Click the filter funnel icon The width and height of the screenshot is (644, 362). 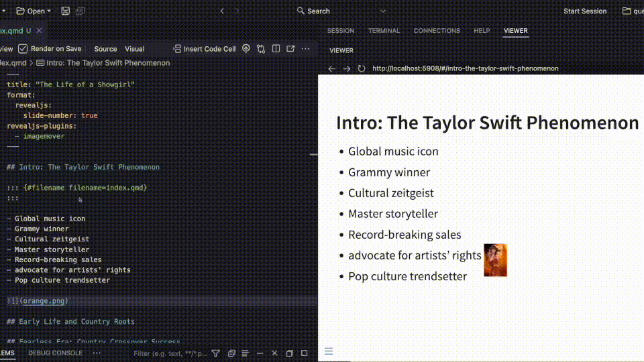pos(215,353)
